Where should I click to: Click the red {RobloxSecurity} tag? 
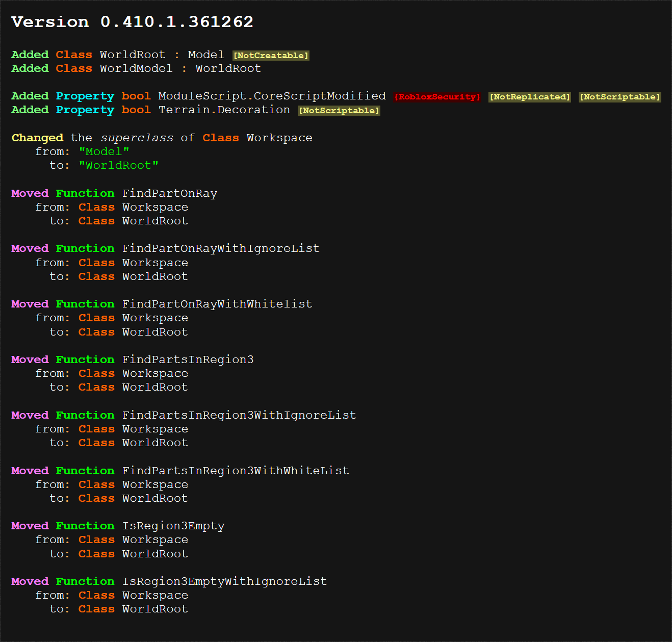[437, 97]
